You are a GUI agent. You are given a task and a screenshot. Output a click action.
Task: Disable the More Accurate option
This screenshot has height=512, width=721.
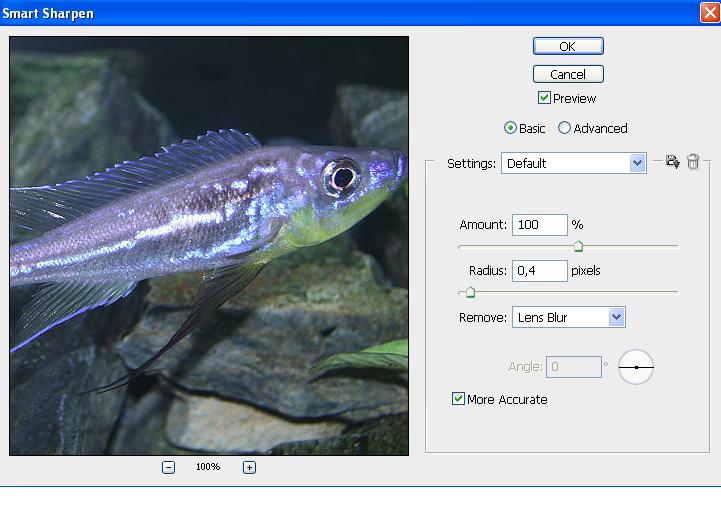[459, 399]
